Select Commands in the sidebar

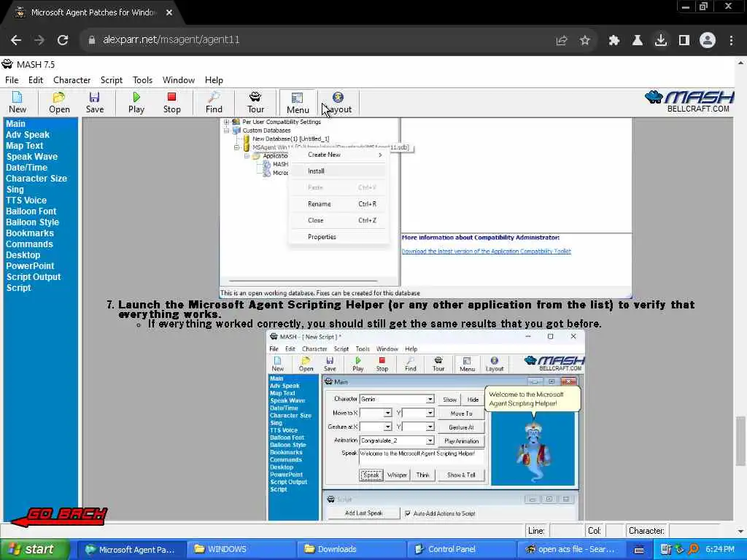click(x=29, y=244)
